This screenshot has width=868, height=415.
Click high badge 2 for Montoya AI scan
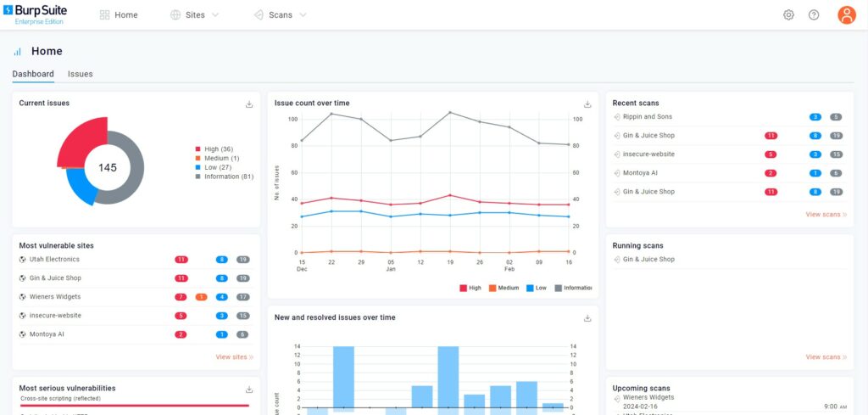(x=771, y=173)
